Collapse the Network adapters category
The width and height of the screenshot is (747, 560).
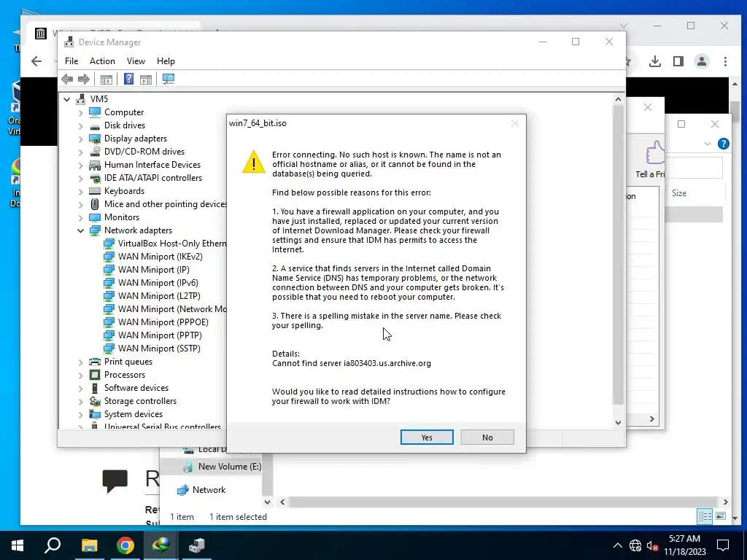(80, 230)
